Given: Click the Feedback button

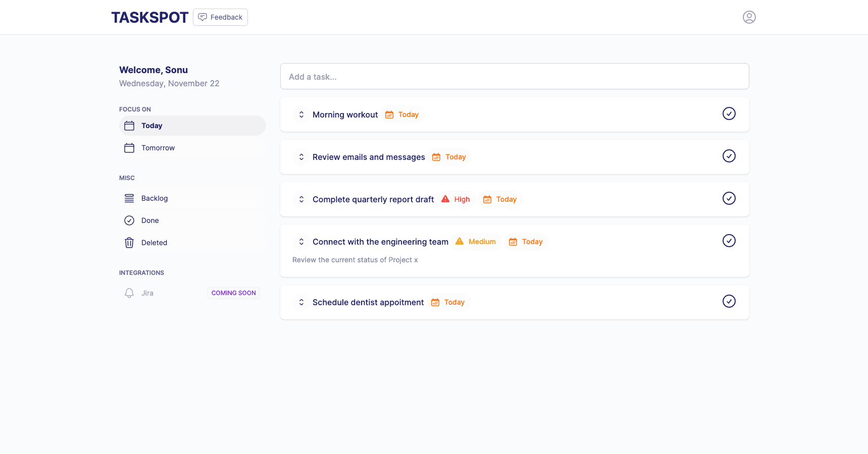Looking at the screenshot, I should click(220, 17).
